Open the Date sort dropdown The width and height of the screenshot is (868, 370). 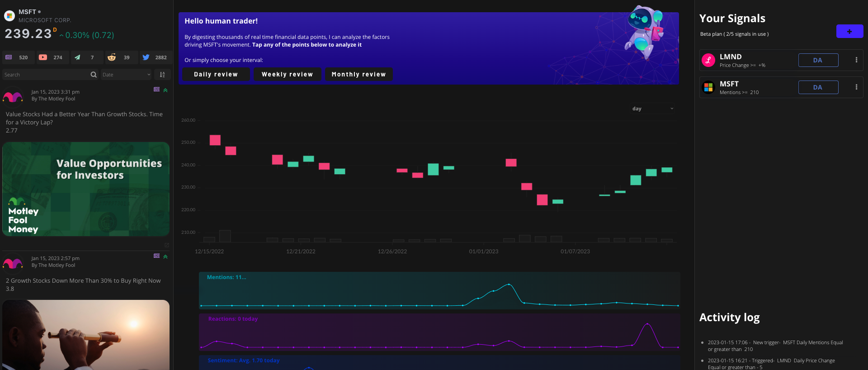126,75
